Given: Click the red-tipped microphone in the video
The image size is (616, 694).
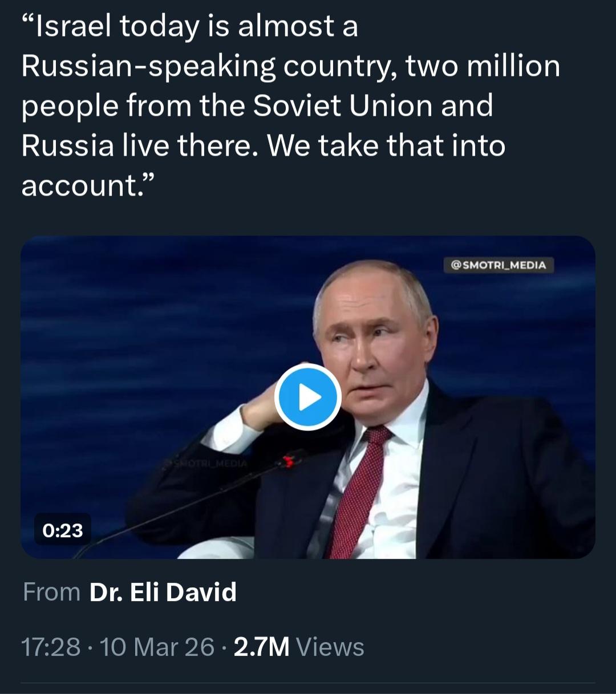Looking at the screenshot, I should pyautogui.click(x=292, y=460).
